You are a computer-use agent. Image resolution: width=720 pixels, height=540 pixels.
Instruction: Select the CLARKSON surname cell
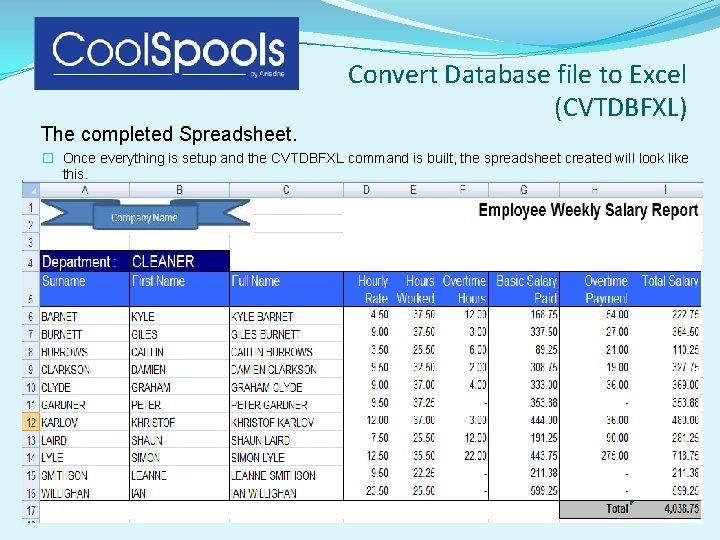click(85, 369)
